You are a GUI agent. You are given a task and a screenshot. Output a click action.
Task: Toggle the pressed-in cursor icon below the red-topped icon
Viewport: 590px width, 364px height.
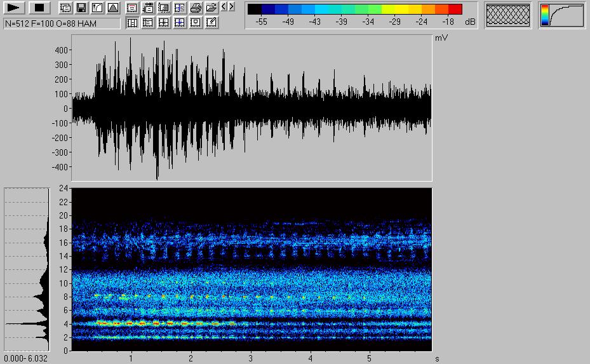(x=132, y=23)
